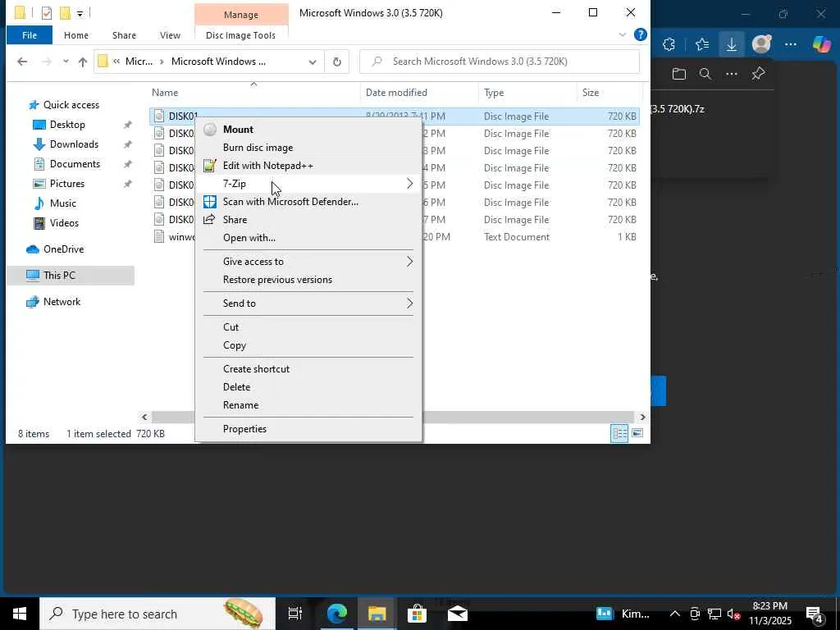Click the Refresh button

[x=337, y=62]
